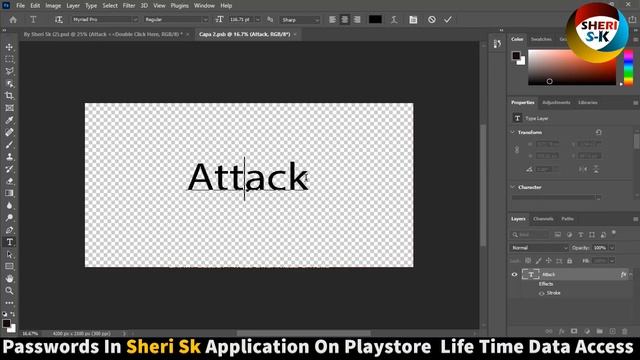Create new adjustment layer icon
This screenshot has width=640, height=360.
(x=587, y=331)
